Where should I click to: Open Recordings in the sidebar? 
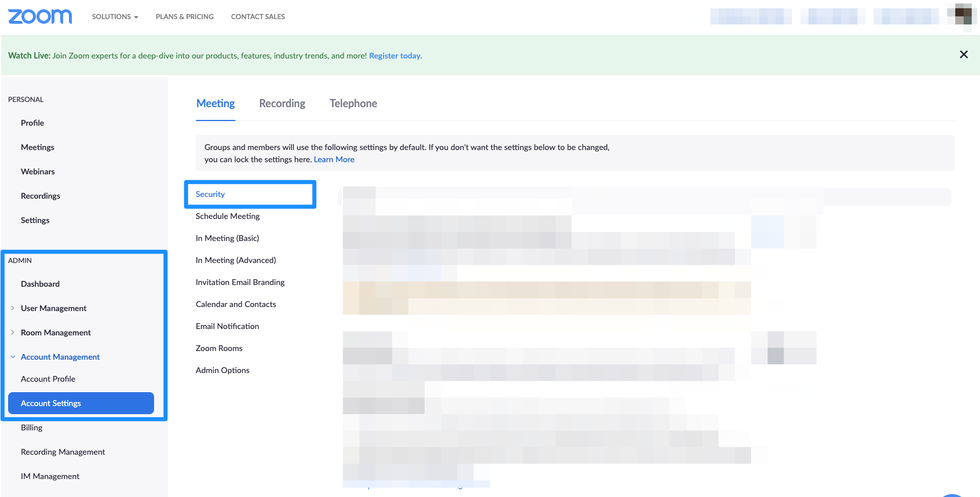[x=41, y=196]
